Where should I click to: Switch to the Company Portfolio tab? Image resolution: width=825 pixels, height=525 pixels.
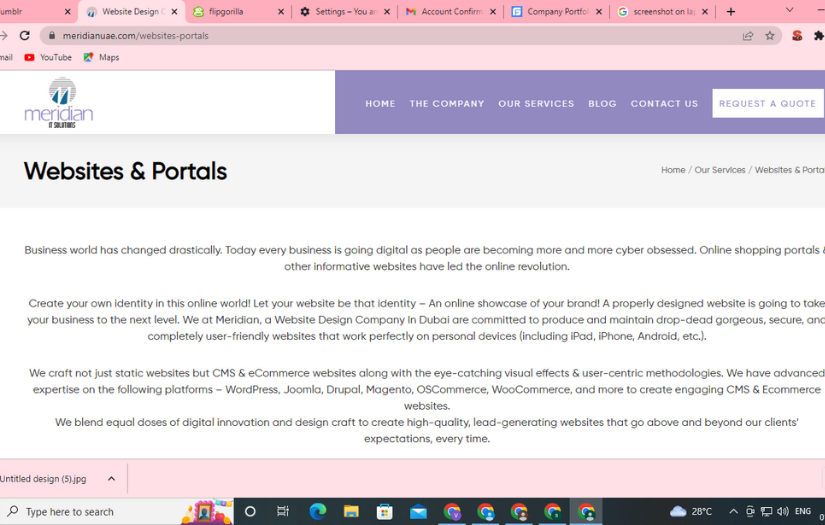pos(556,12)
